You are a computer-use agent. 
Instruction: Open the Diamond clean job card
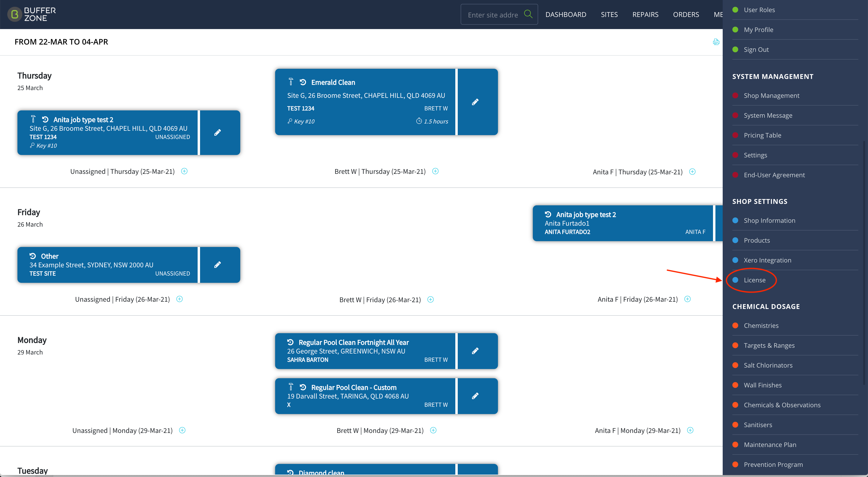[x=365, y=469]
